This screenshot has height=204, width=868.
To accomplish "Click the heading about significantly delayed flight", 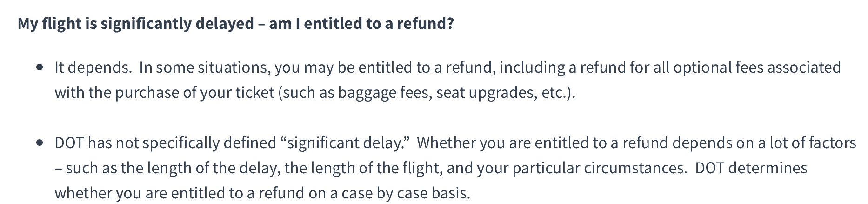I will (x=236, y=23).
